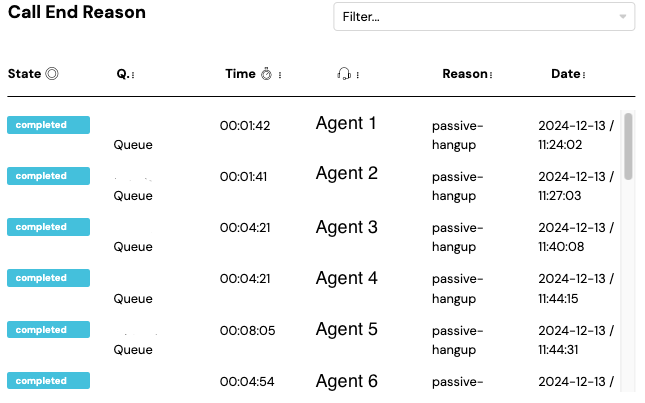Sort by the Date column header
The image size is (645, 403).
coord(565,74)
